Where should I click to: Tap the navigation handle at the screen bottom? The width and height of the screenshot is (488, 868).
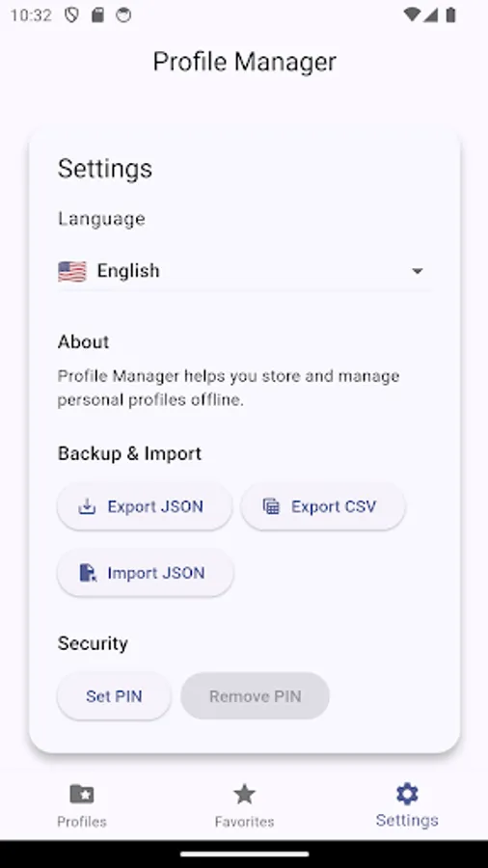(244, 854)
